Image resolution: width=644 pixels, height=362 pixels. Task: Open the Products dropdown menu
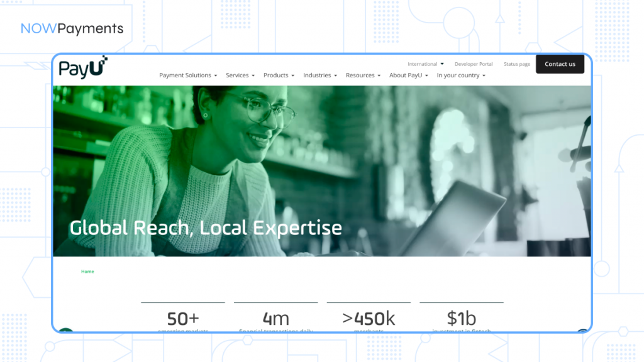279,75
